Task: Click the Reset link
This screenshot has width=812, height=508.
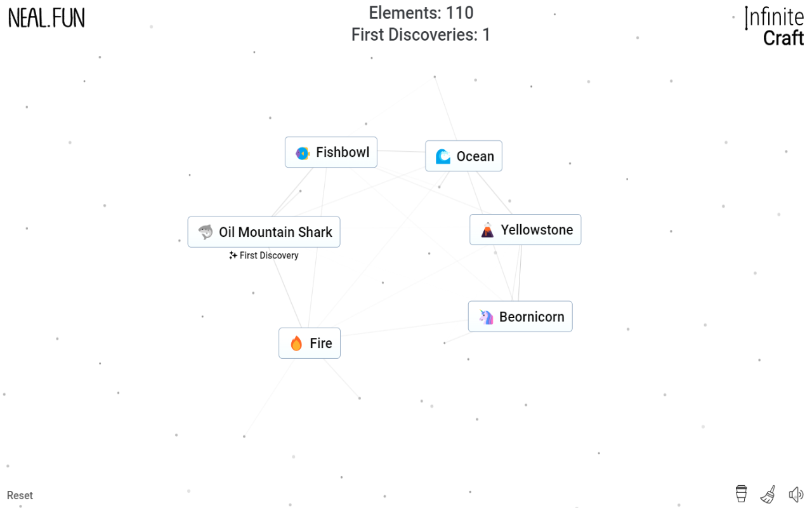Action: click(x=20, y=495)
